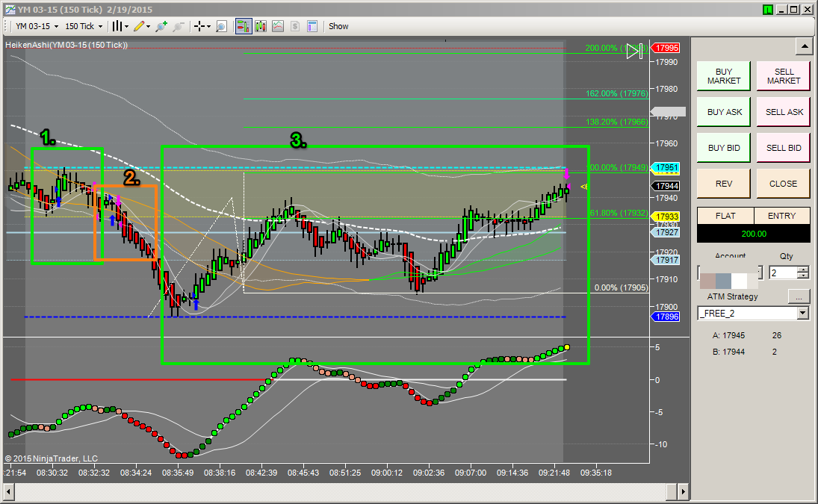This screenshot has height=504, width=818.
Task: Expand drawing tools dropdown arrow beside pencil
Action: pos(148,26)
